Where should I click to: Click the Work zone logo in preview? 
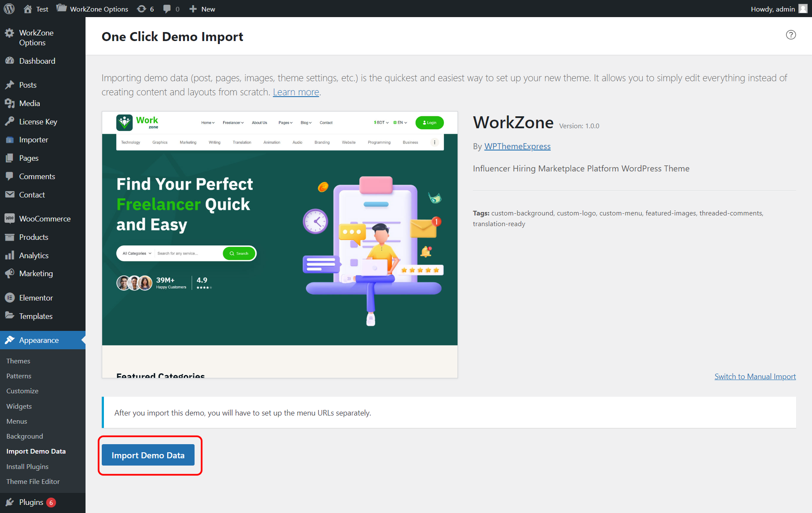137,123
